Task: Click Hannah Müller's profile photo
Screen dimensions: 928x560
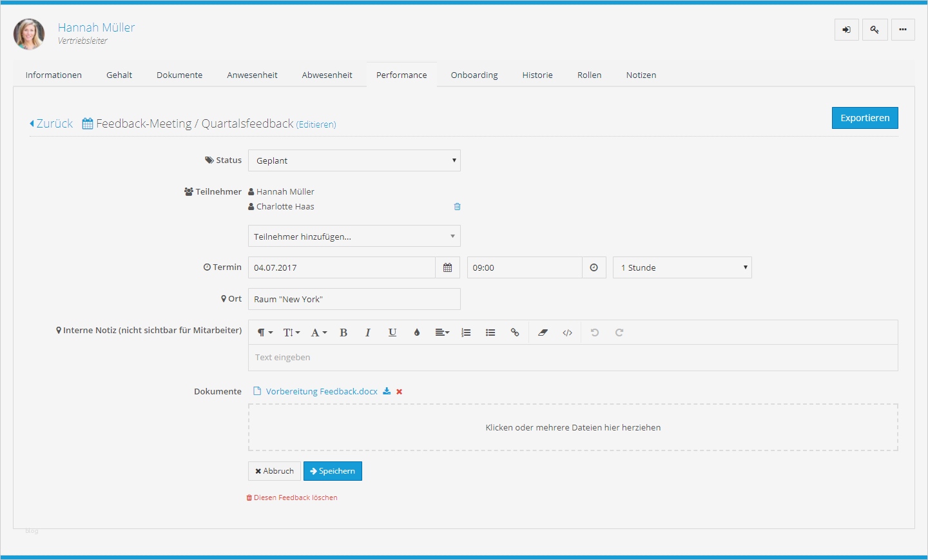Action: pos(29,34)
